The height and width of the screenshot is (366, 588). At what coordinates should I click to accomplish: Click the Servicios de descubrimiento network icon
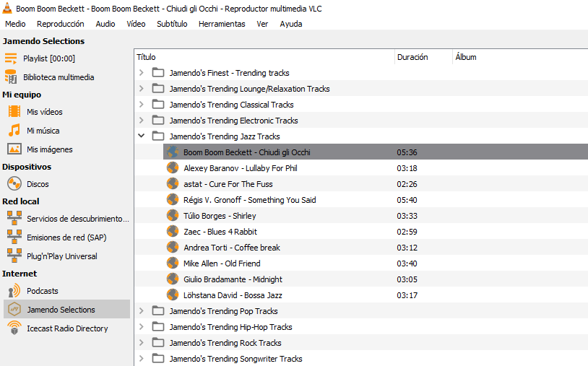coord(14,219)
